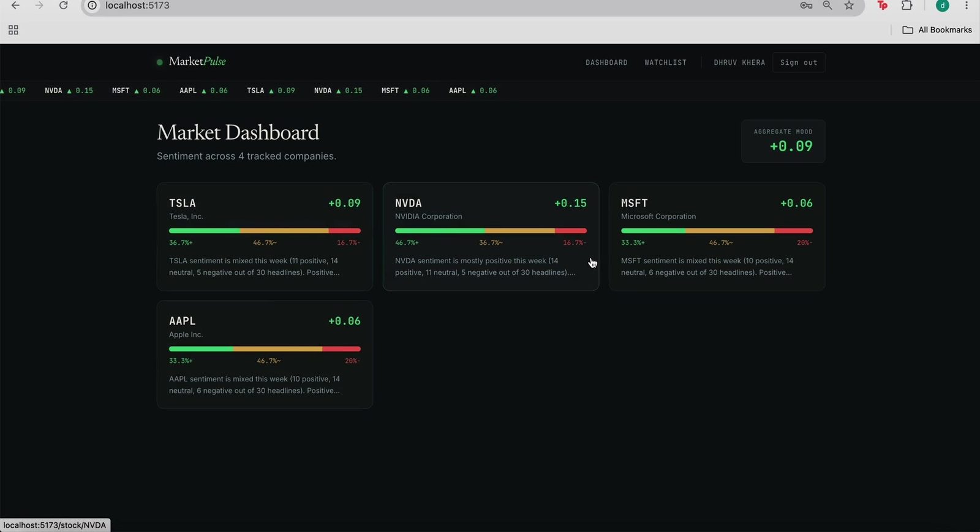Click the +0.09 score on the TSLA card
Viewport: 980px width, 532px height.
click(x=344, y=203)
